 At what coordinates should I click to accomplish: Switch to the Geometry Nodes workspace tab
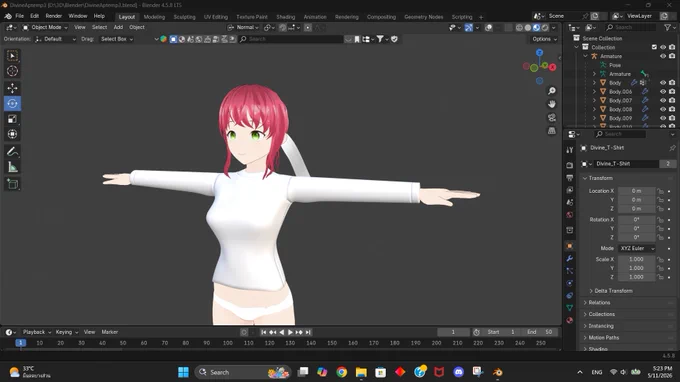[423, 17]
